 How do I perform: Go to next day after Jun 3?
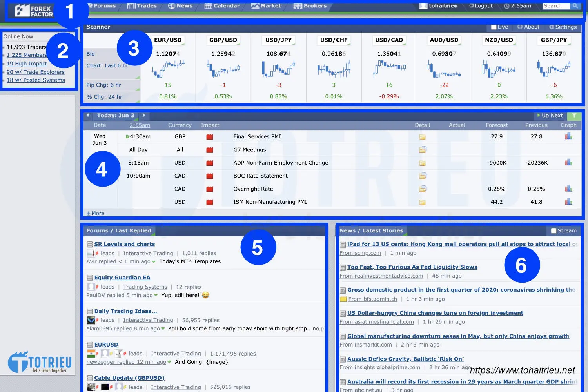pos(144,115)
